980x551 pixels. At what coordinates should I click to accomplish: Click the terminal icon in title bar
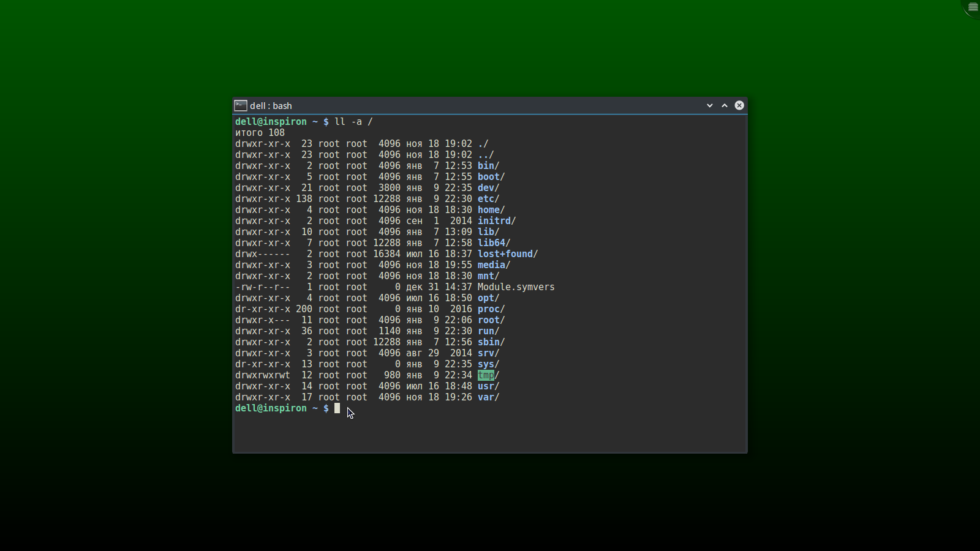[241, 105]
